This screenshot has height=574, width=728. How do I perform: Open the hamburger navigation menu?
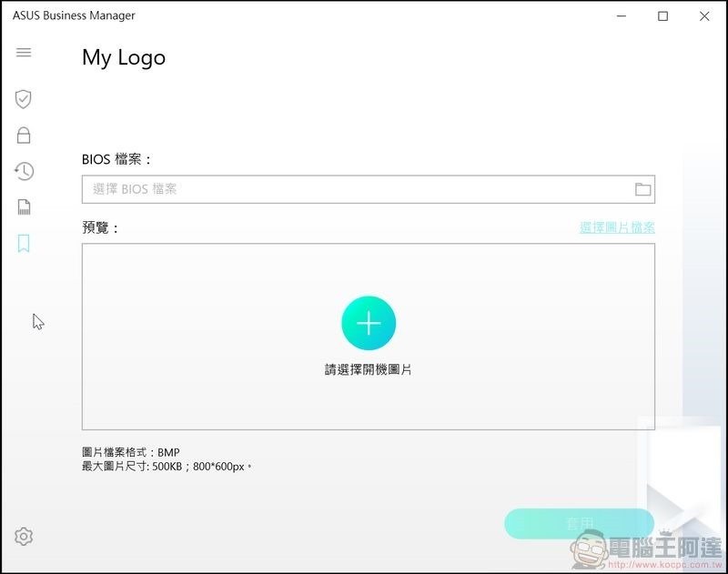[x=24, y=52]
